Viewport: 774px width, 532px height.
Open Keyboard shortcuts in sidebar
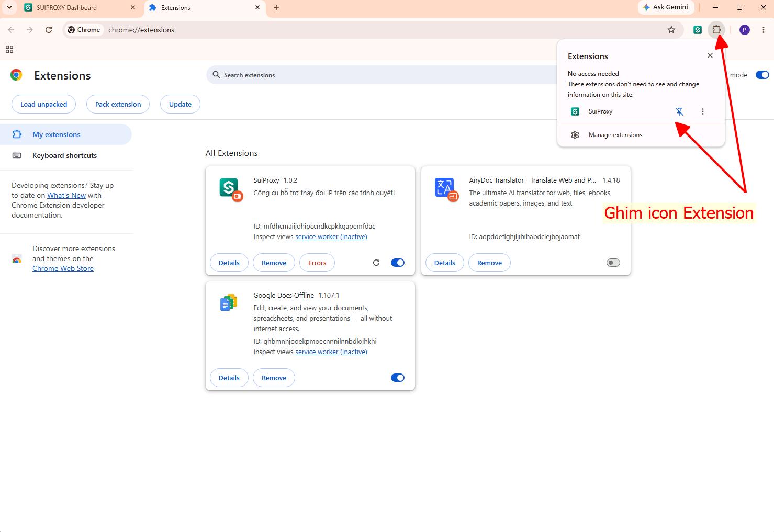coord(66,155)
